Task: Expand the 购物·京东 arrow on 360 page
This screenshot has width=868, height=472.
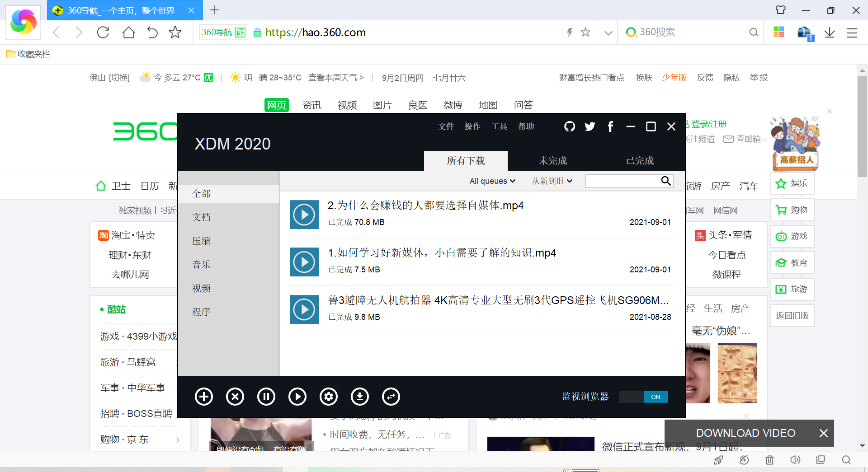Action: tap(178, 440)
